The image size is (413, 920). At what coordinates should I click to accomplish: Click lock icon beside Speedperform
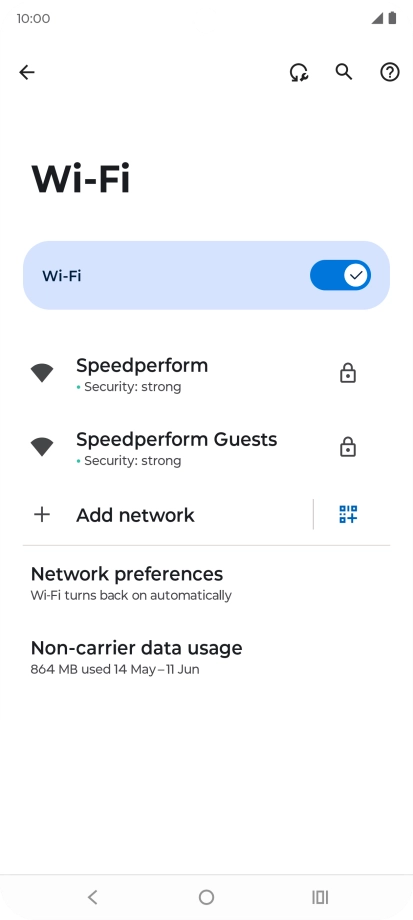point(348,373)
